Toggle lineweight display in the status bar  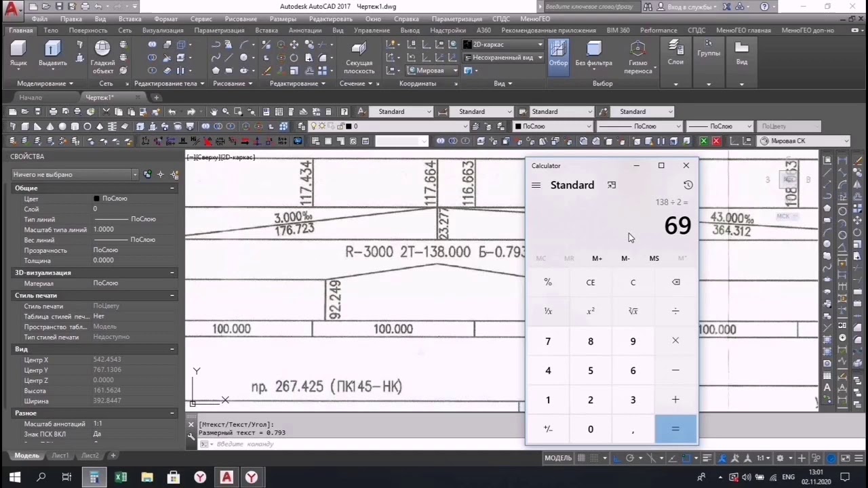[x=707, y=458]
